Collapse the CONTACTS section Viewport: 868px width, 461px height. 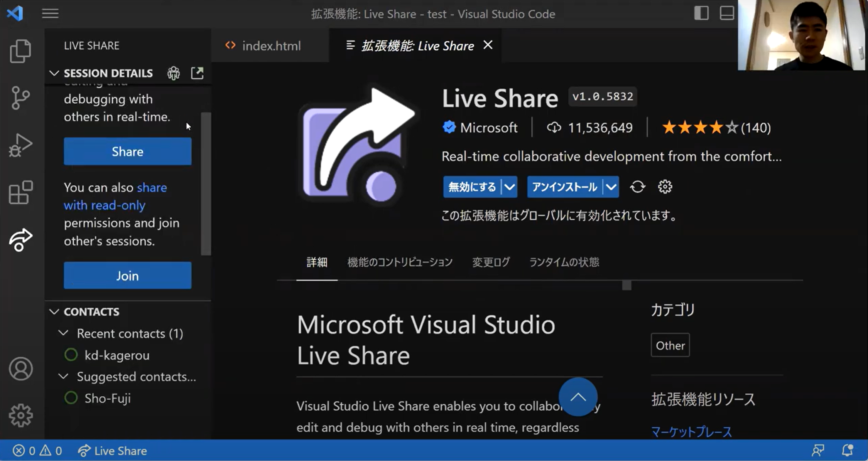coord(54,311)
